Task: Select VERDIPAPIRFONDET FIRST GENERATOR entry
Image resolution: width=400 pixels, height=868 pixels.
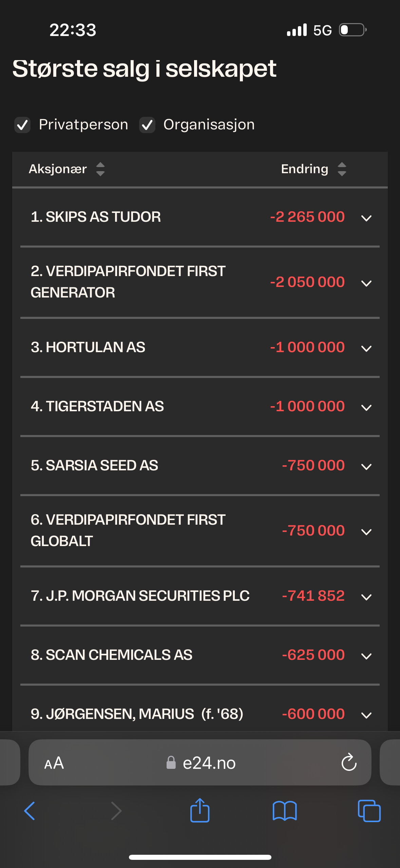Action: click(200, 282)
